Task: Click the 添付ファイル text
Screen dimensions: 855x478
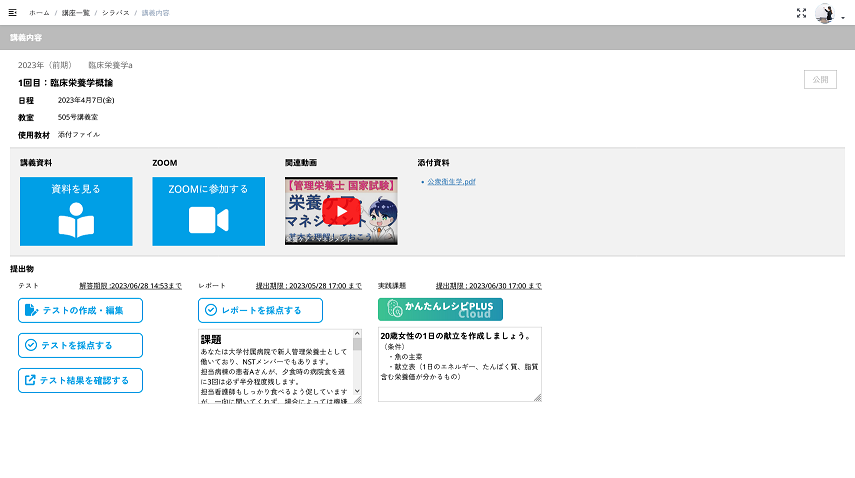Action: click(79, 135)
